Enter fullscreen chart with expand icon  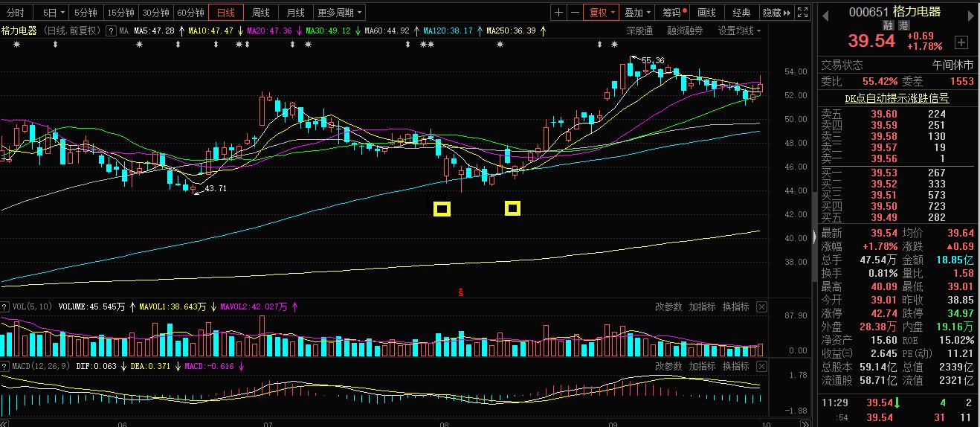(802, 13)
